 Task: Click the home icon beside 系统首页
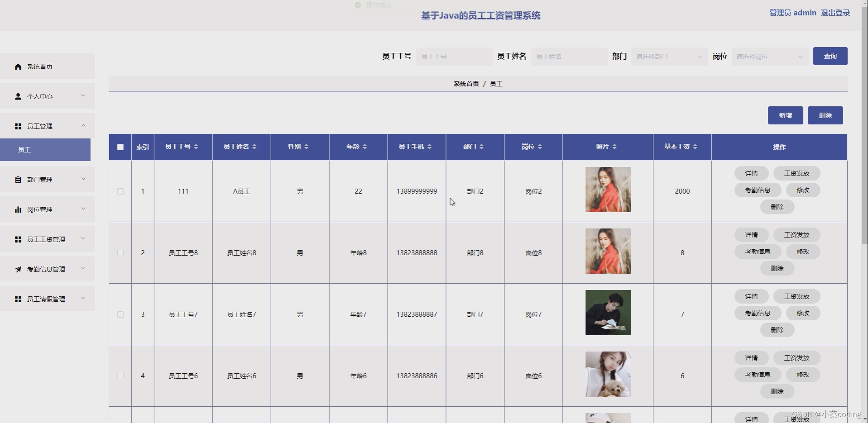18,67
